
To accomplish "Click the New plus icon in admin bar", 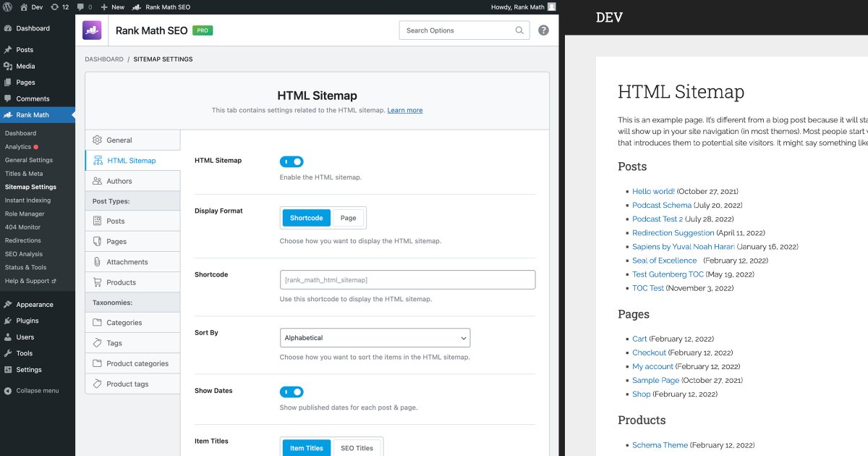I will 104,7.
